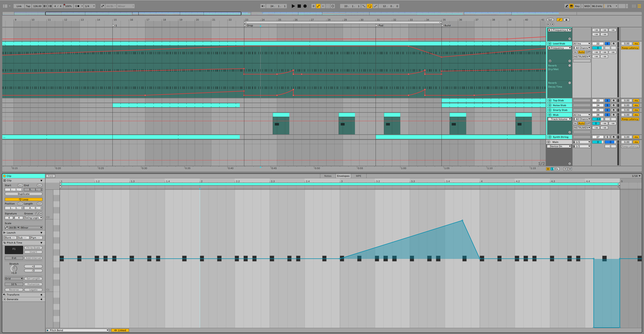This screenshot has height=334, width=644.
Task: Click the Drop locator marker
Action: point(246,25)
